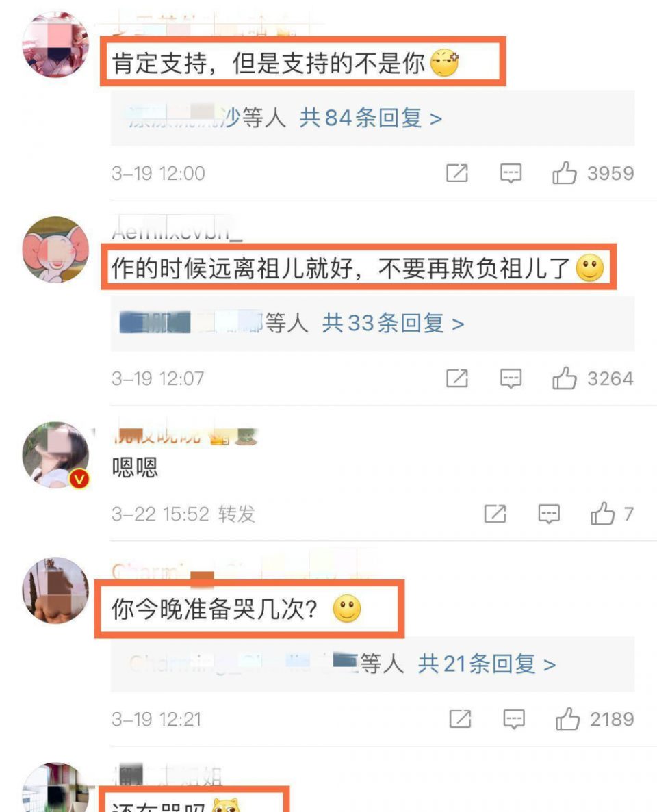Viewport: 657px width, 812px height.
Task: Open reply box for the 嗯嗯 comment
Action: tap(549, 514)
